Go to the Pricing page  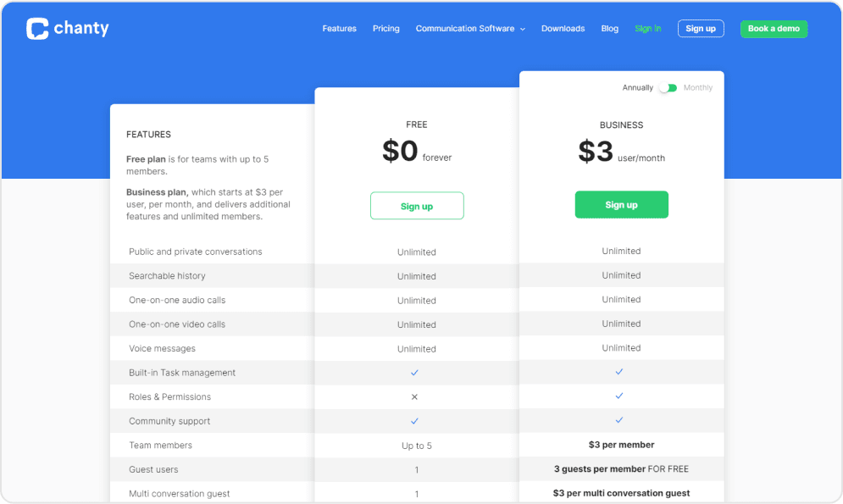point(385,29)
